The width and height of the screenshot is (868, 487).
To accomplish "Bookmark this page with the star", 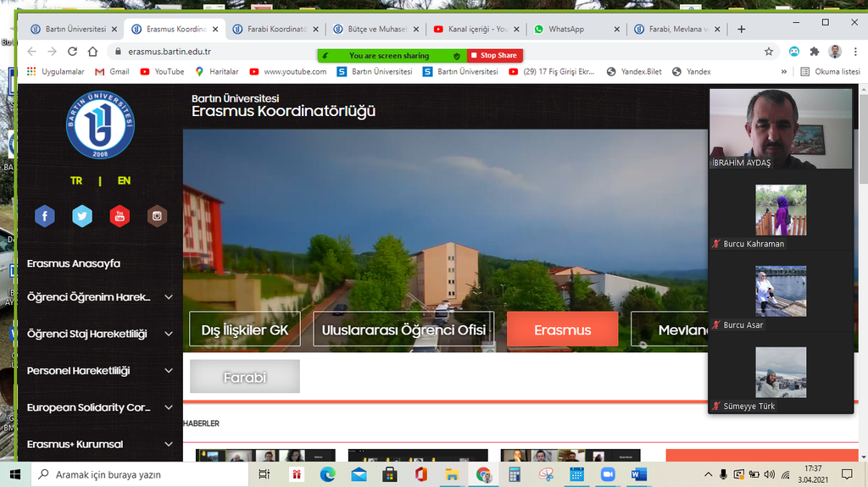I will coord(768,52).
